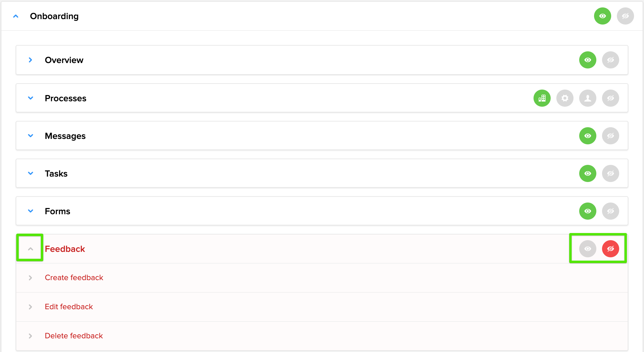Viewport: 644px width, 352px height.
Task: Click the green eye icon for Onboarding
Action: coord(602,16)
